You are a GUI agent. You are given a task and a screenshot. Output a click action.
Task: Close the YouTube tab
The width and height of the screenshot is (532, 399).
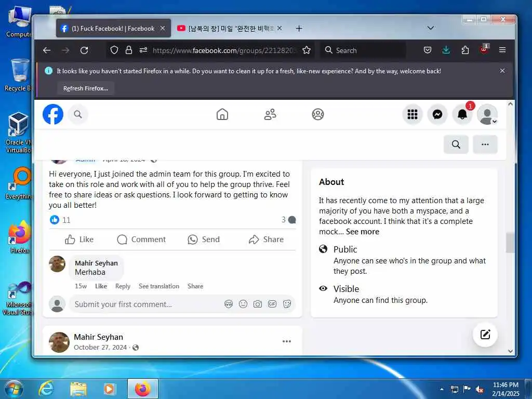[x=280, y=29]
